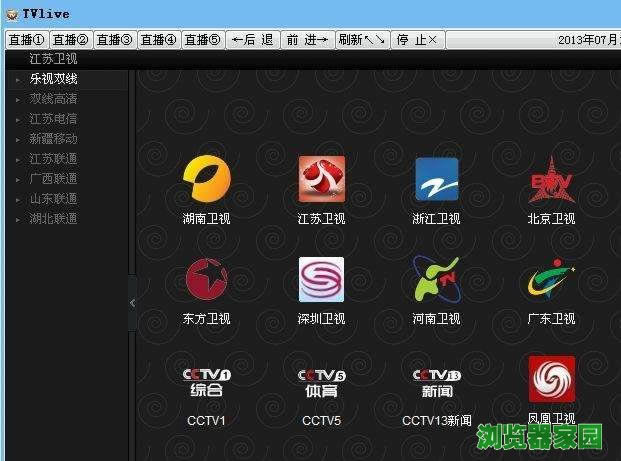Go back with ←后退 button

coord(253,40)
